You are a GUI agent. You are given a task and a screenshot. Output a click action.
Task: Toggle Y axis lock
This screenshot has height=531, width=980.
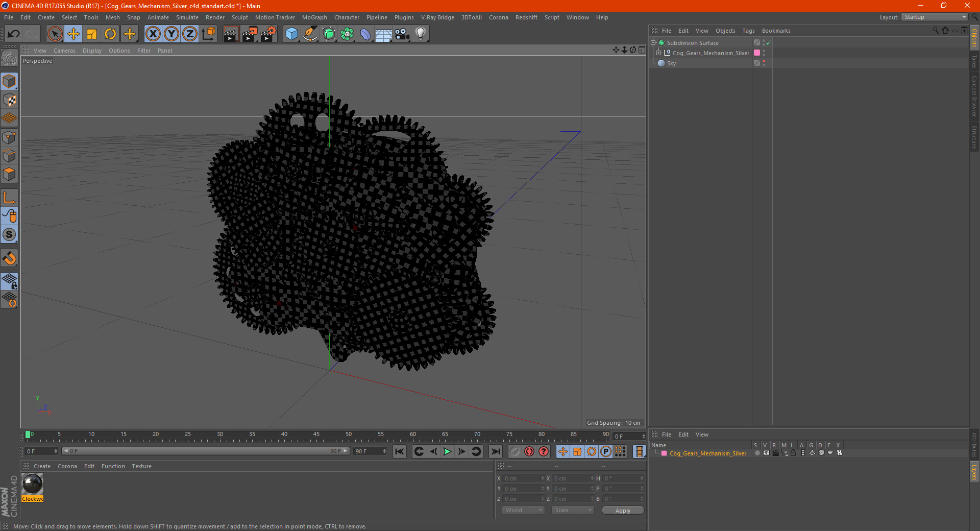pos(171,34)
